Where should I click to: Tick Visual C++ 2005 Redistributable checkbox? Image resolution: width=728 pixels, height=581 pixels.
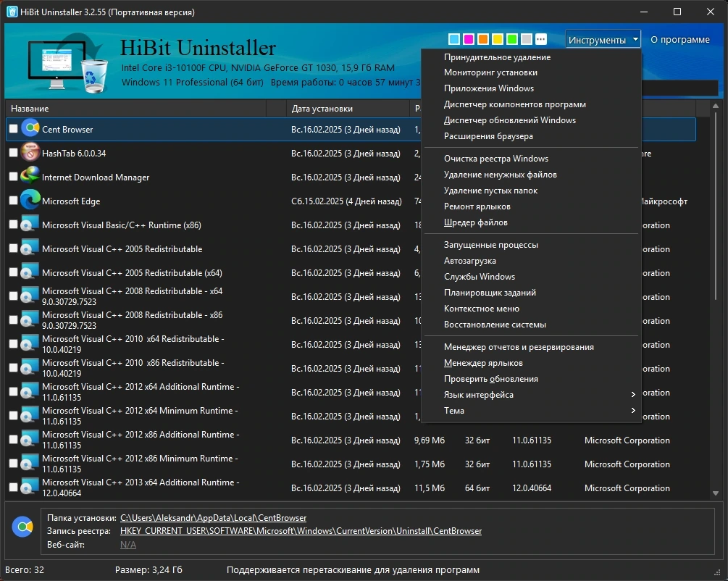[14, 248]
